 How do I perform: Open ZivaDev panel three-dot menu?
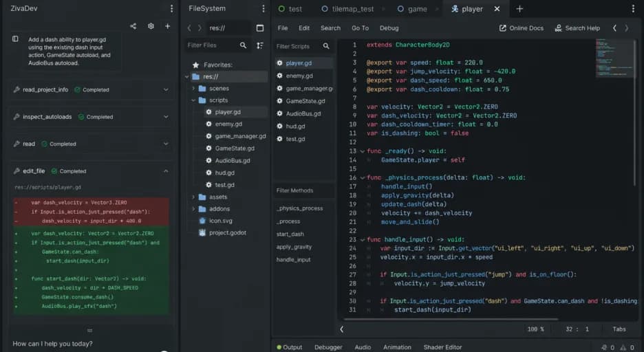pyautogui.click(x=172, y=9)
